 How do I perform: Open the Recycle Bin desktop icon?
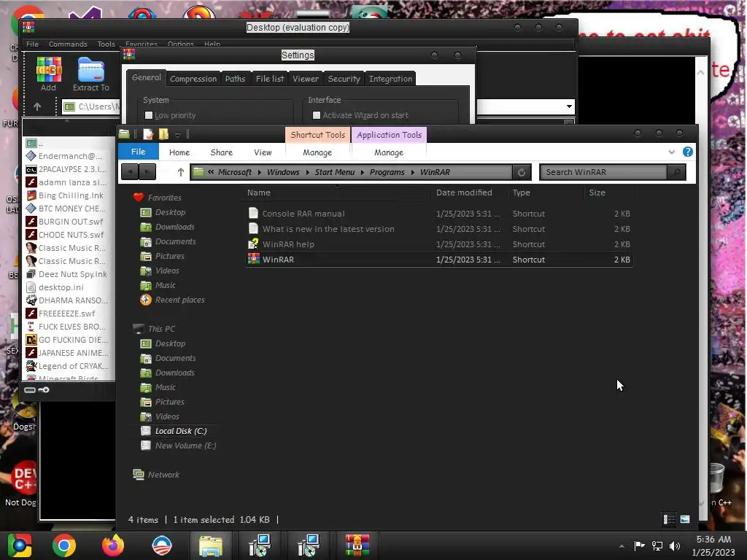click(x=716, y=478)
